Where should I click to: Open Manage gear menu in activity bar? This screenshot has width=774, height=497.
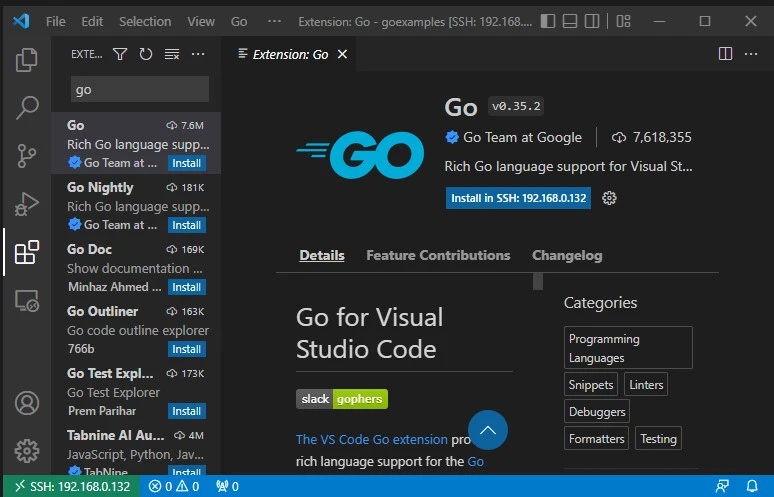[x=27, y=451]
